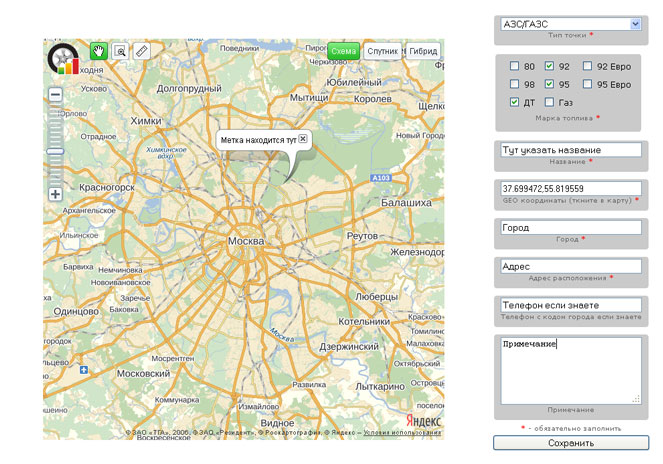Image resolution: width=663 pixels, height=464 pixels.
Task: Tick the Газ fuel checkbox
Action: pyautogui.click(x=550, y=102)
